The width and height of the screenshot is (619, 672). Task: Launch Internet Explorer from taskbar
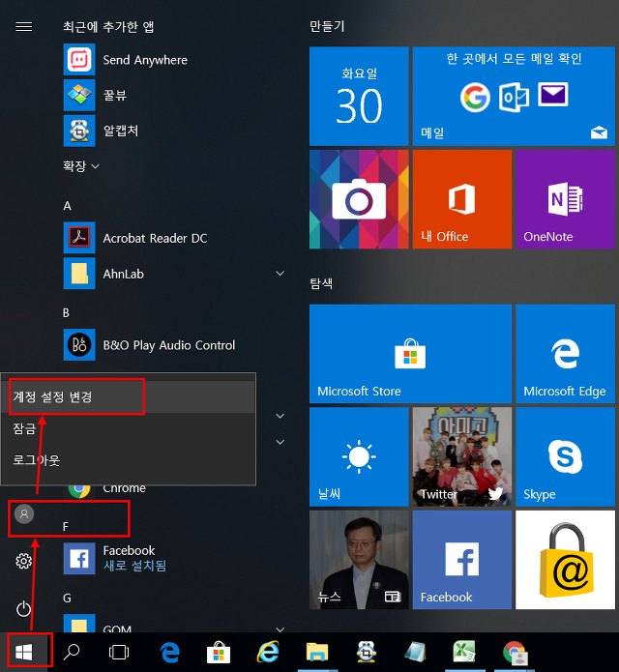268,652
